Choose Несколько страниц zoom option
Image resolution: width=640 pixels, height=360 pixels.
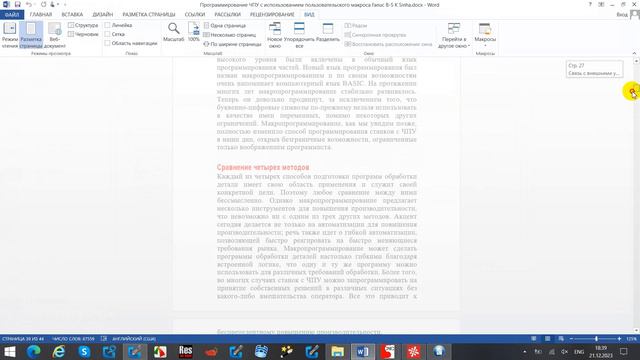pyautogui.click(x=230, y=35)
